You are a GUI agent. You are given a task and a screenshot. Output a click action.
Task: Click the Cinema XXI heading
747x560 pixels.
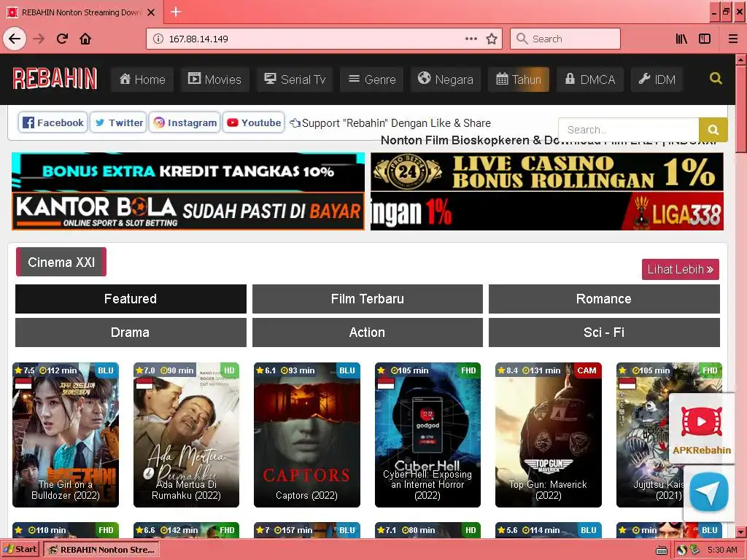click(61, 262)
